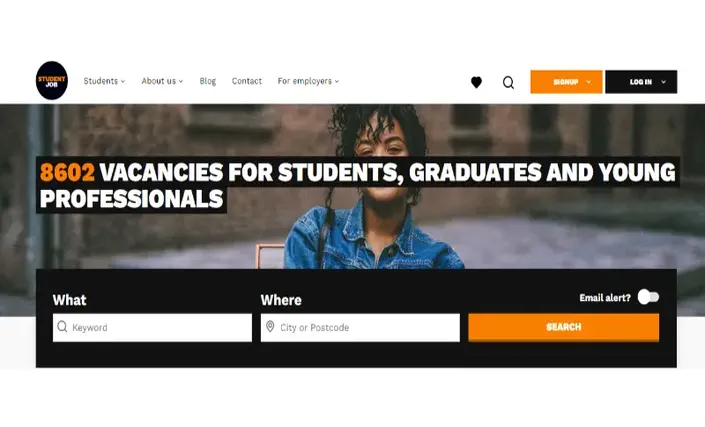The image size is (705, 427).
Task: Click the header search magnifier icon
Action: click(x=508, y=82)
